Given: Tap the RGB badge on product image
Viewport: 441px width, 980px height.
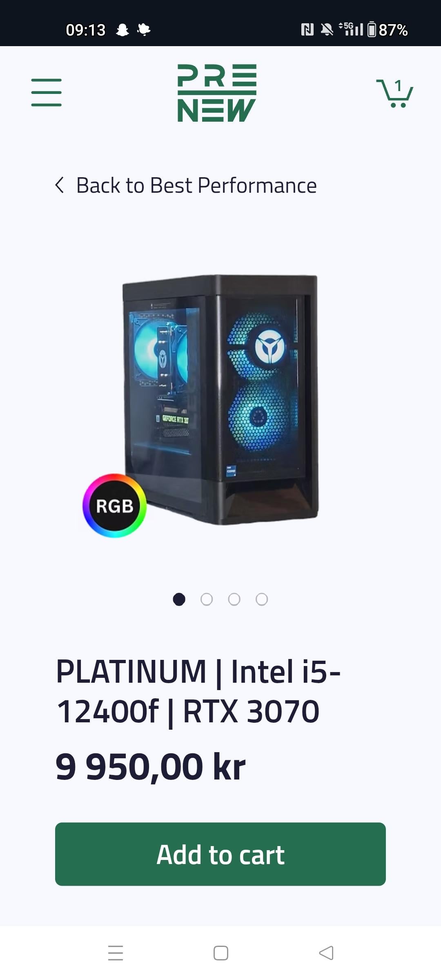Looking at the screenshot, I should (x=115, y=506).
